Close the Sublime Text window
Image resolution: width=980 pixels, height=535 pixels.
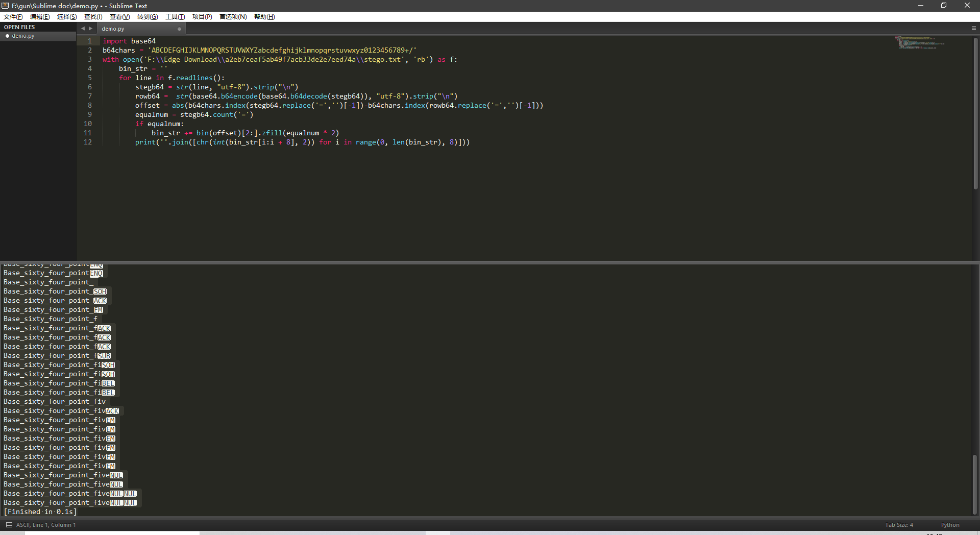click(x=967, y=6)
